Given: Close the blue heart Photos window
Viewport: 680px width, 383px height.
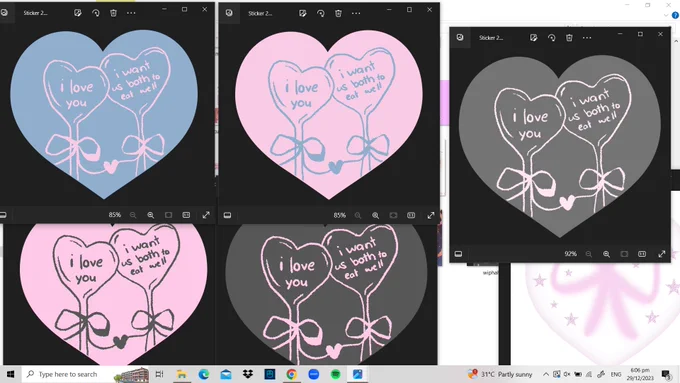Looking at the screenshot, I should pos(205,10).
